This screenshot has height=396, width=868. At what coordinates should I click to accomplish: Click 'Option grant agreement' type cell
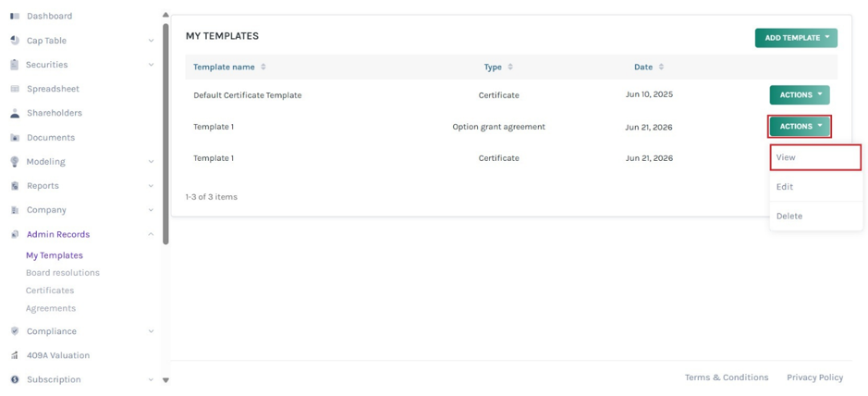[x=499, y=127]
